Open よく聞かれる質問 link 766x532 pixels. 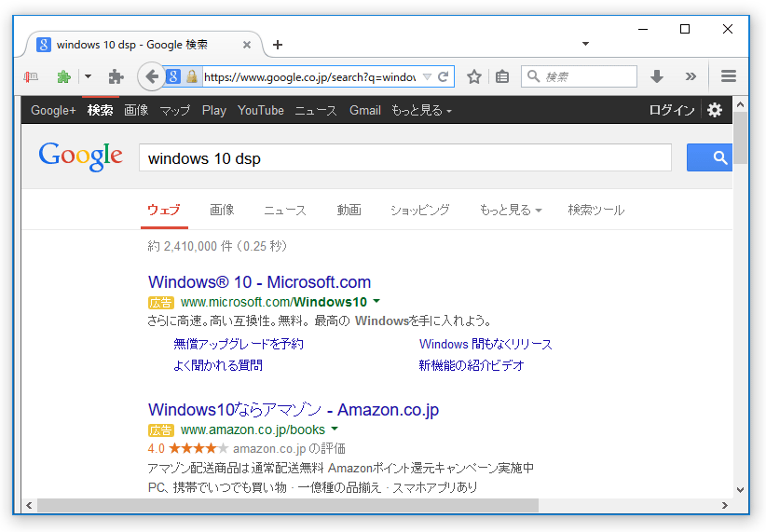point(218,365)
